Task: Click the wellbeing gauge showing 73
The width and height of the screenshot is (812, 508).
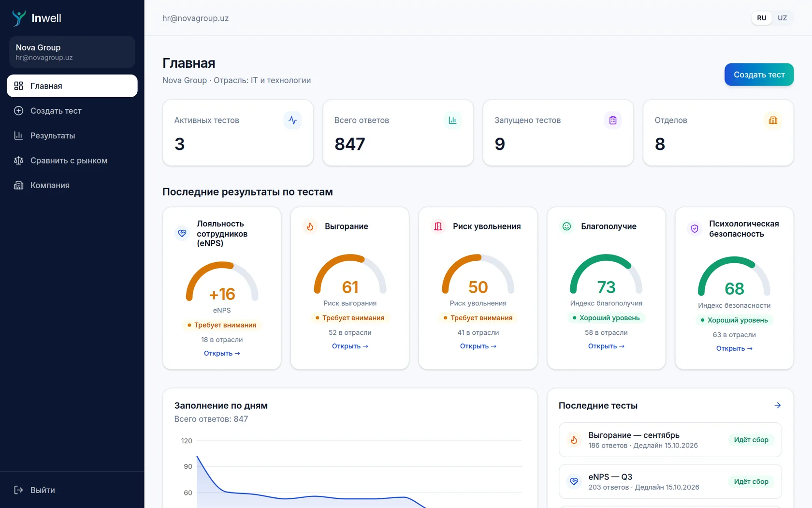Action: tap(606, 275)
